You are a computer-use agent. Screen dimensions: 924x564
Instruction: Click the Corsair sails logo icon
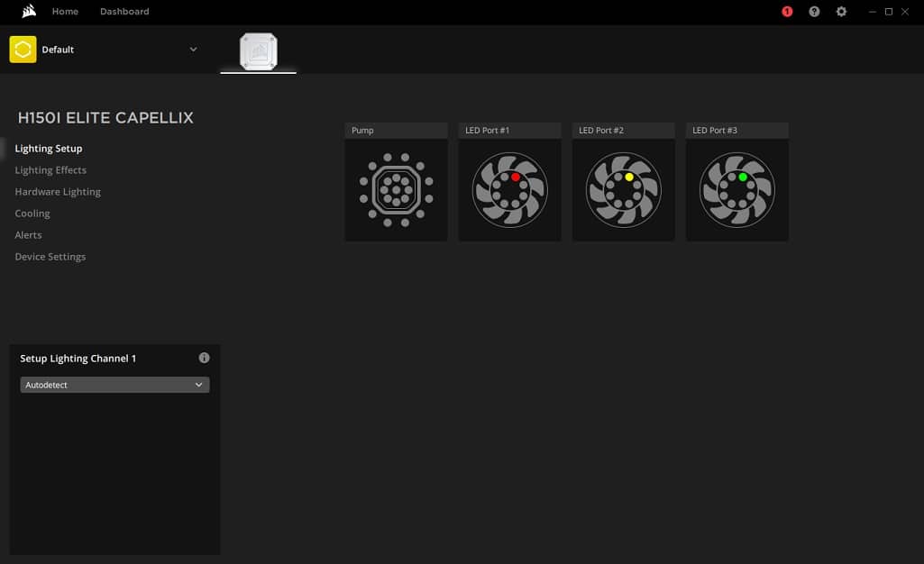click(x=29, y=12)
